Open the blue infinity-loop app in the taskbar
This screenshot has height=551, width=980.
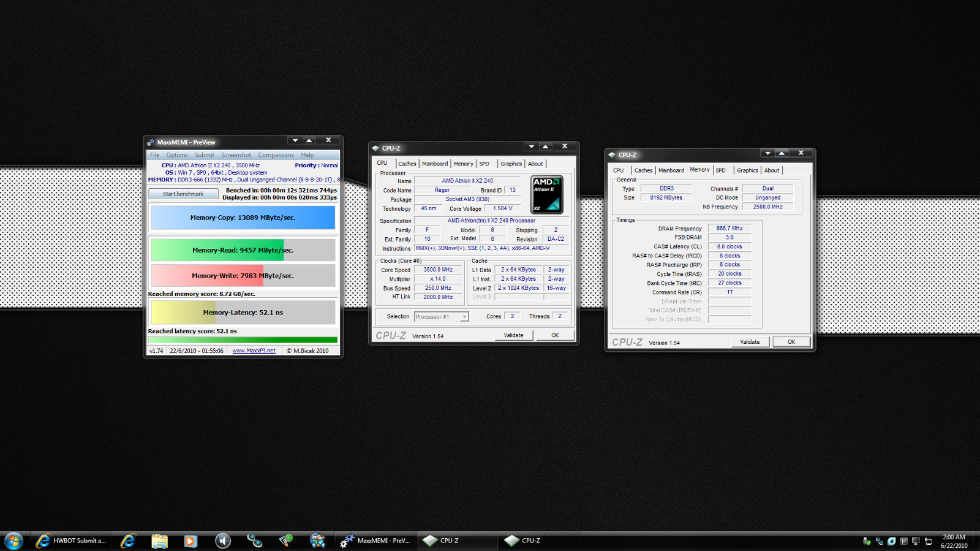[254, 541]
